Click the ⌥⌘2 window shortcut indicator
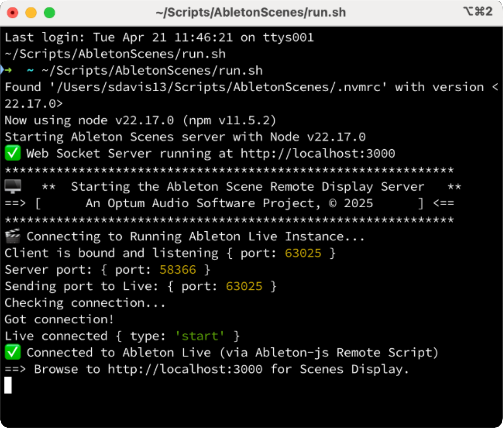The height and width of the screenshot is (428, 504). tap(478, 11)
